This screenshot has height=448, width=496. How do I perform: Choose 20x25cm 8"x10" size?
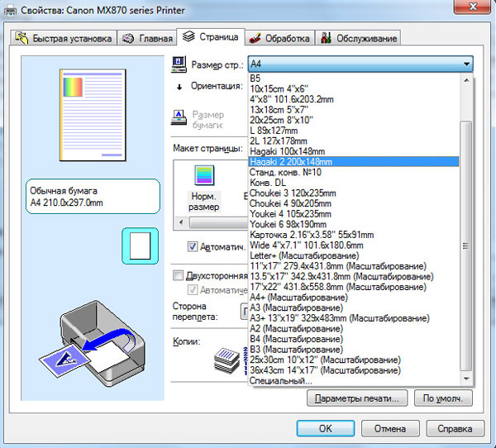coord(354,120)
